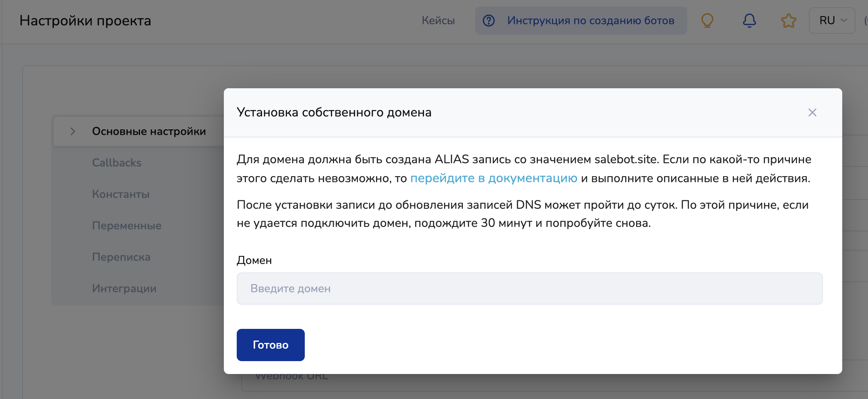Click the Настройки проекта page heading
Screen dimensions: 868x399
(x=85, y=21)
